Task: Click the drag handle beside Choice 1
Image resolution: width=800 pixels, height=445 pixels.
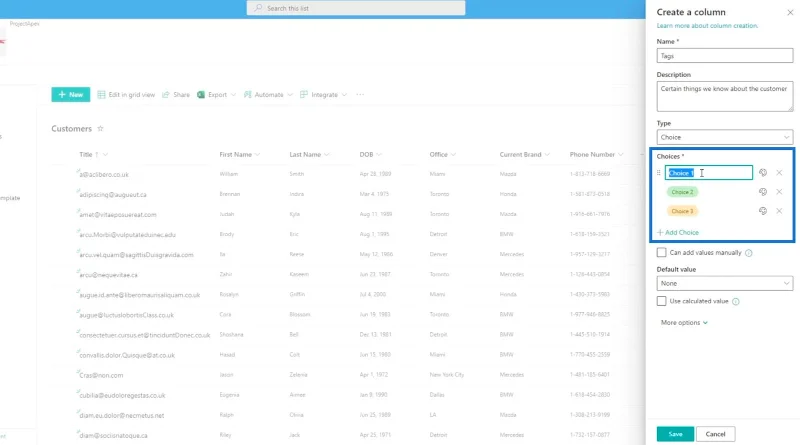Action: (x=659, y=173)
